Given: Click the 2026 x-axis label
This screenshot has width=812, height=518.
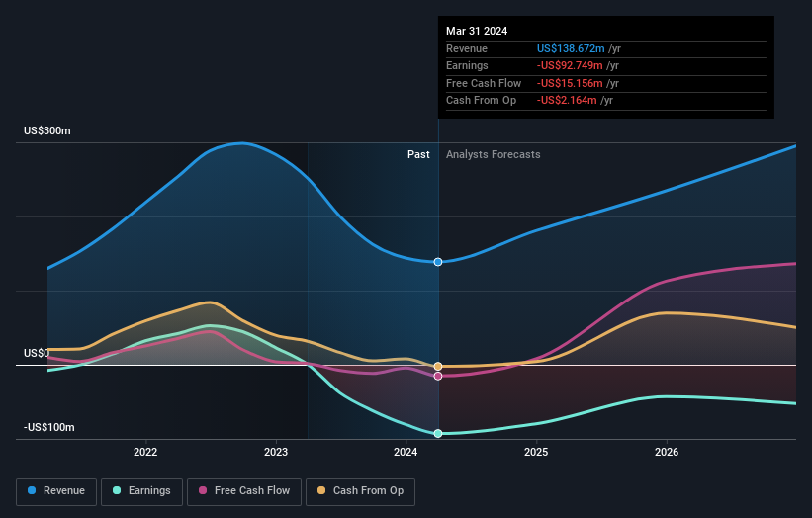Looking at the screenshot, I should pos(667,453).
